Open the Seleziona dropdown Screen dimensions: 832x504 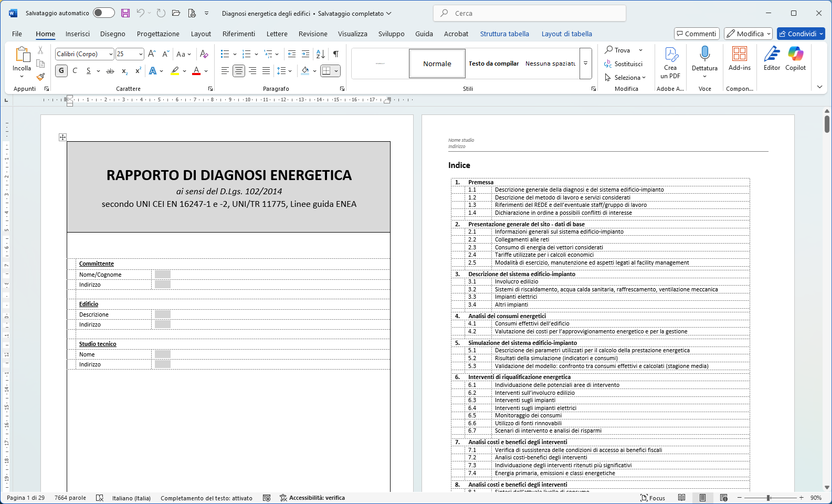click(625, 77)
